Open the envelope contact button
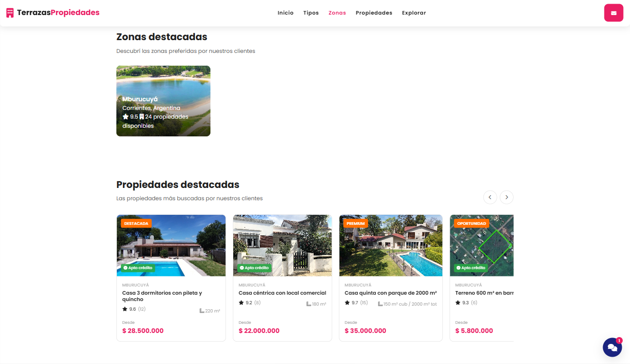 [614, 13]
